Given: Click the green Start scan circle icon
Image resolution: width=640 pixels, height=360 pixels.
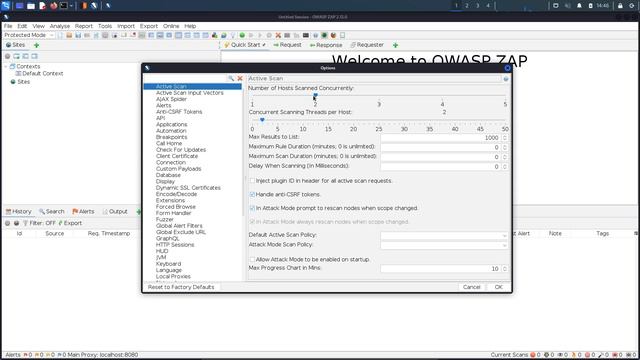Looking at the screenshot, I should point(242,35).
